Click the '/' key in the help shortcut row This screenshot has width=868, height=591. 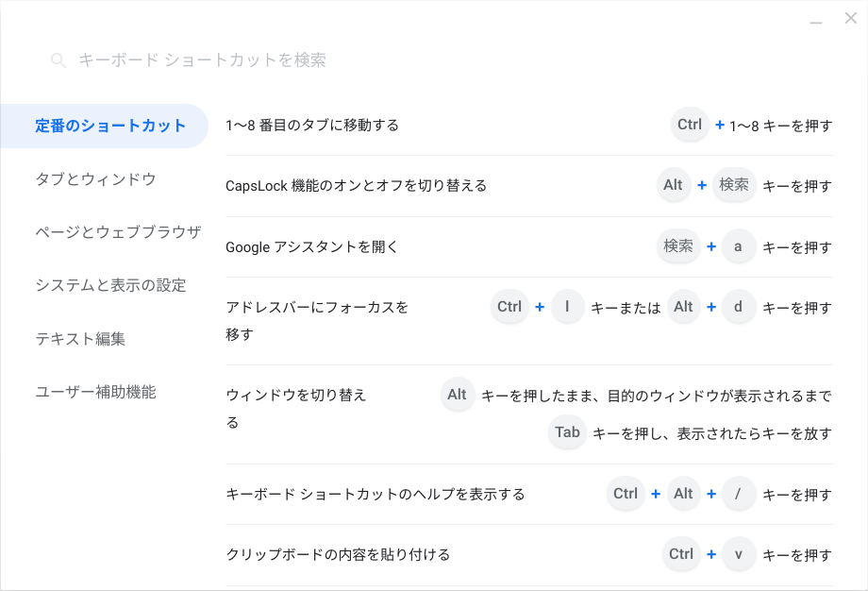[739, 494]
